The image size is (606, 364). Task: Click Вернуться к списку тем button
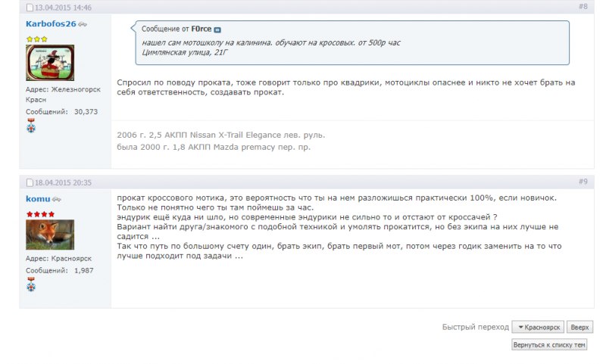[x=548, y=344]
